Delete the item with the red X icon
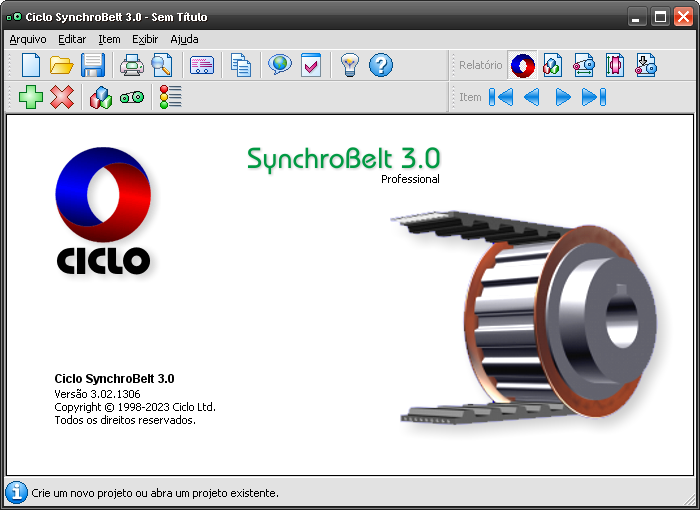 (62, 97)
